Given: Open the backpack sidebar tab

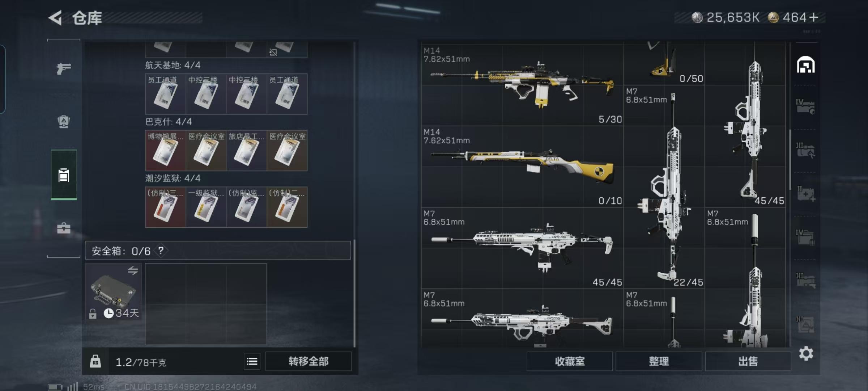Looking at the screenshot, I should coord(64,121).
